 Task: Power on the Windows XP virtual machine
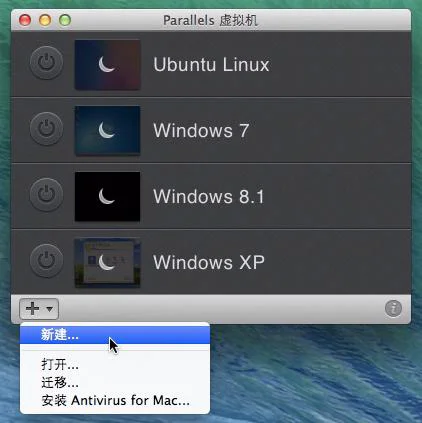point(47,261)
